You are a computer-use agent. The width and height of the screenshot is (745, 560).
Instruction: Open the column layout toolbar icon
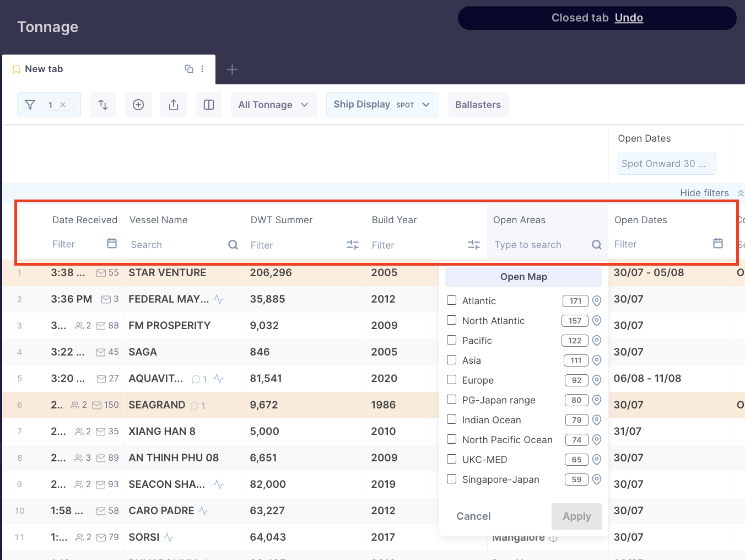209,105
